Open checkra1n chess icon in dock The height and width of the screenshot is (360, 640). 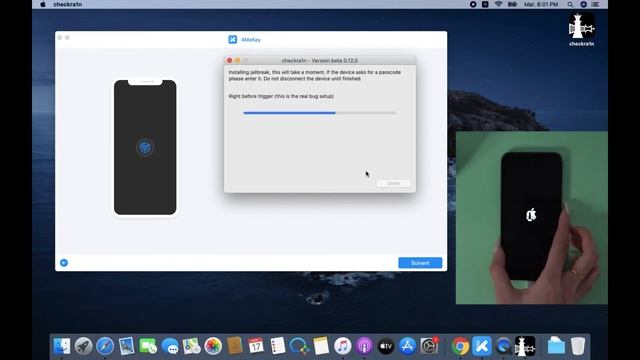[x=525, y=346]
